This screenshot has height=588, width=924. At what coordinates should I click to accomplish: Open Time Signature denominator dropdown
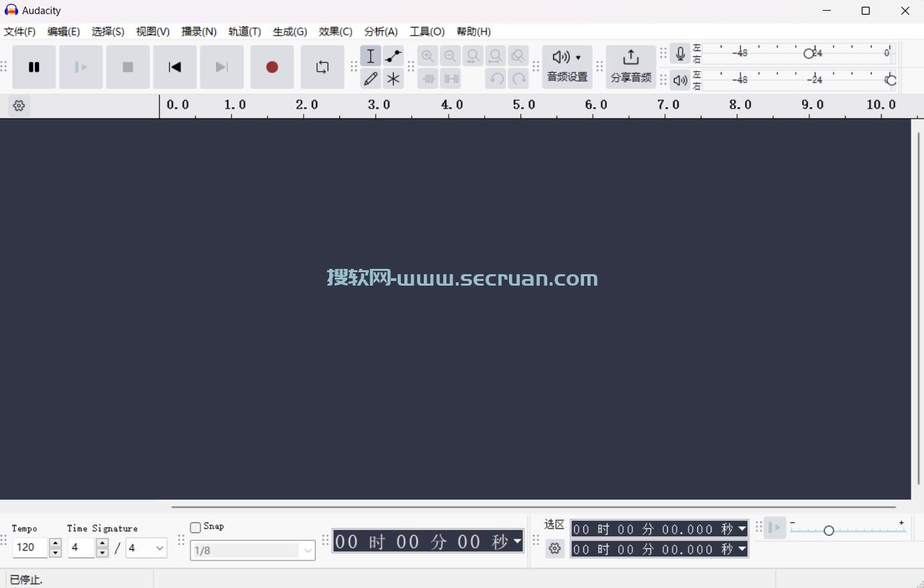click(x=146, y=548)
